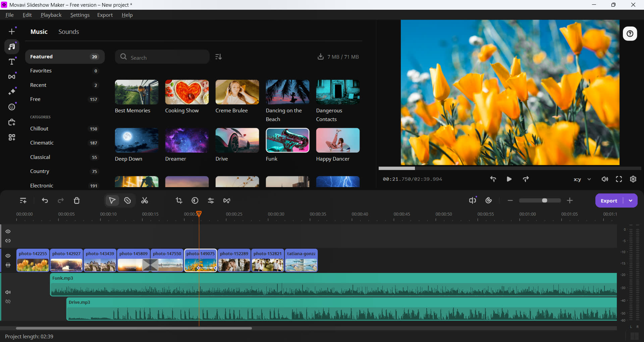Delete the selected clip with trash icon
The width and height of the screenshot is (644, 342).
(x=76, y=201)
